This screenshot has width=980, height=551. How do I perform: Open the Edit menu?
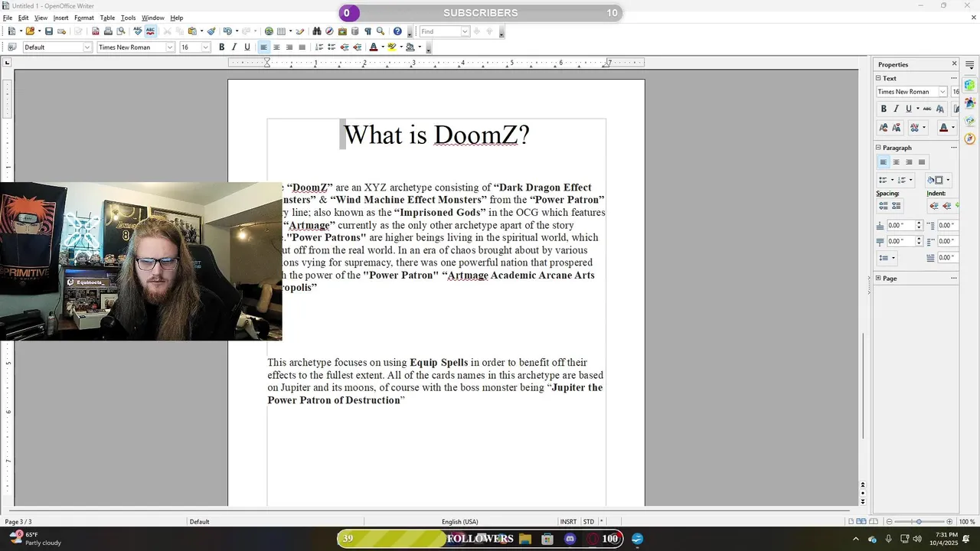(24, 18)
